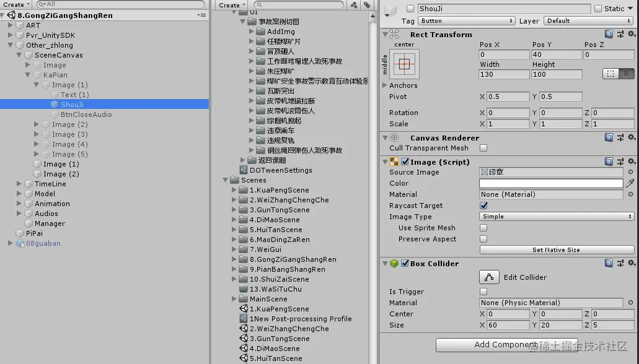Image resolution: width=639 pixels, height=364 pixels.
Task: Expand TimeLine object in Hierarchy
Action: point(19,184)
